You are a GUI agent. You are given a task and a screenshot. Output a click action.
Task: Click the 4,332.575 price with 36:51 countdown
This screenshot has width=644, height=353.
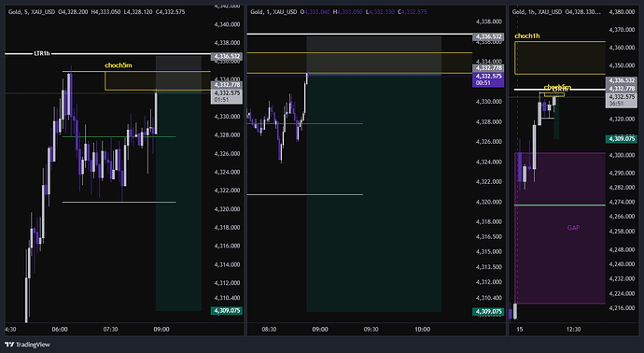622,100
